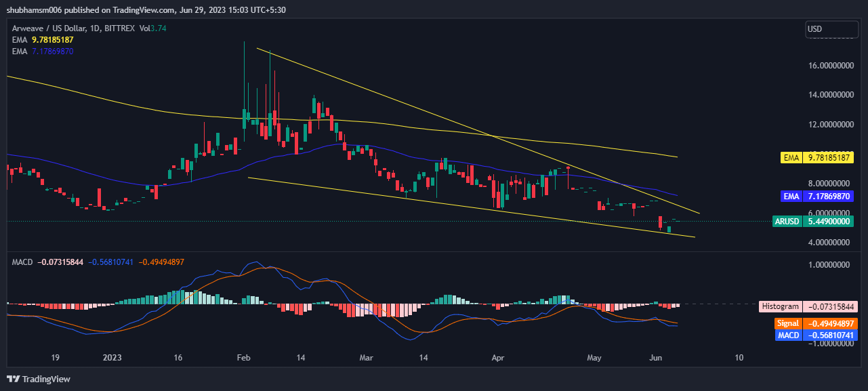
Task: Click the ARUSD price label 5.44900000
Action: (x=813, y=221)
